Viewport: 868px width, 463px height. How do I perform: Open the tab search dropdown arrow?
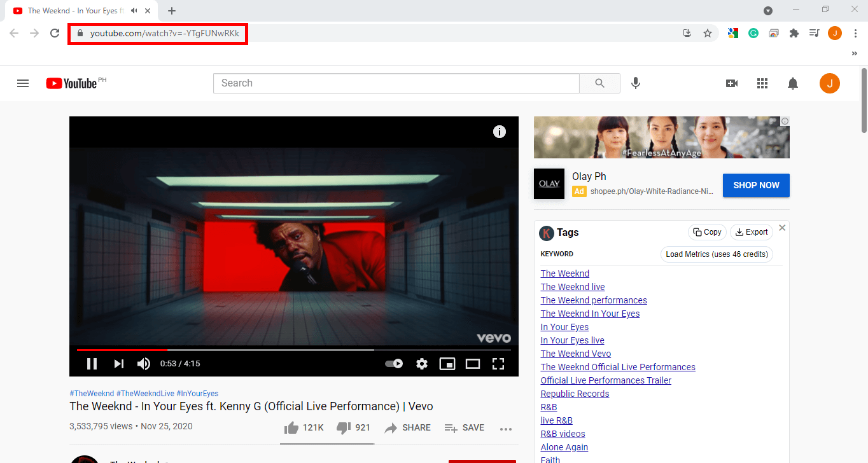(768, 10)
